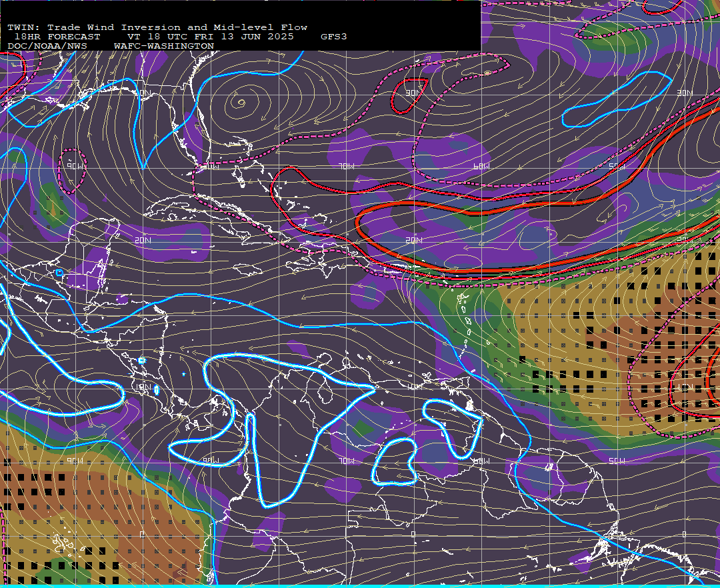720x588 pixels.
Task: Click the 50W label just above the red contours
Action: click(617, 166)
